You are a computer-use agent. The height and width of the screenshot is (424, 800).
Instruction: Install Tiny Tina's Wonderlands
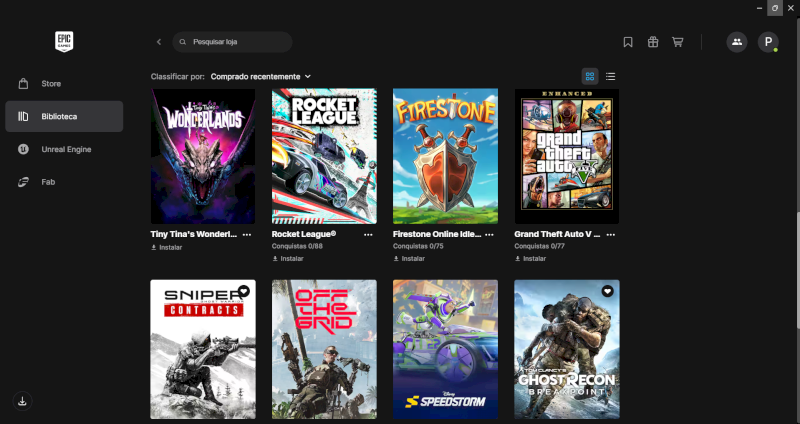tap(167, 247)
